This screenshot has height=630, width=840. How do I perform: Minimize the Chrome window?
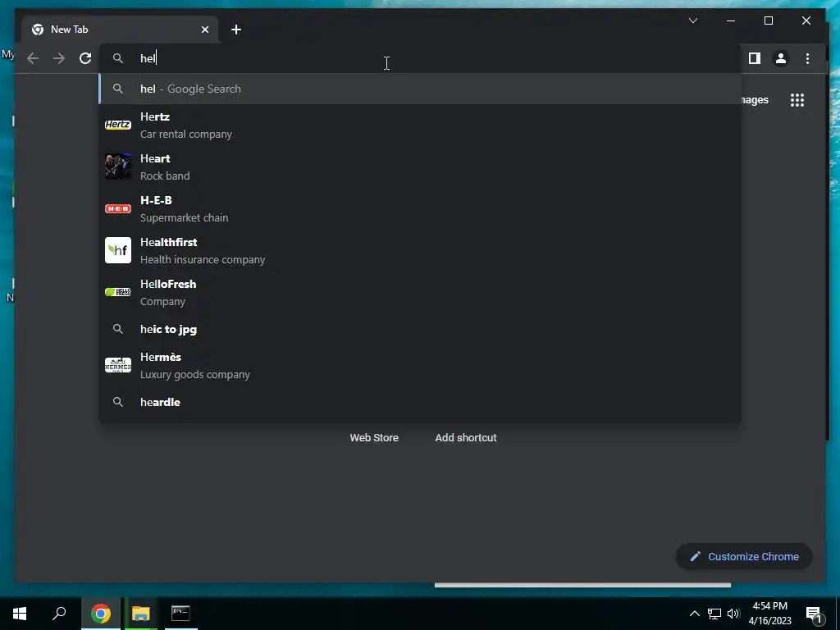click(x=731, y=21)
